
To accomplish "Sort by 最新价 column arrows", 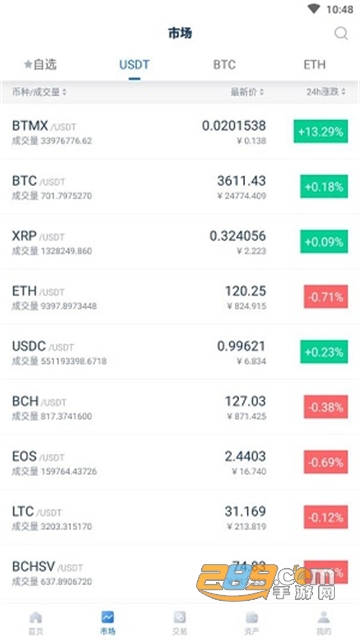I will [262, 92].
